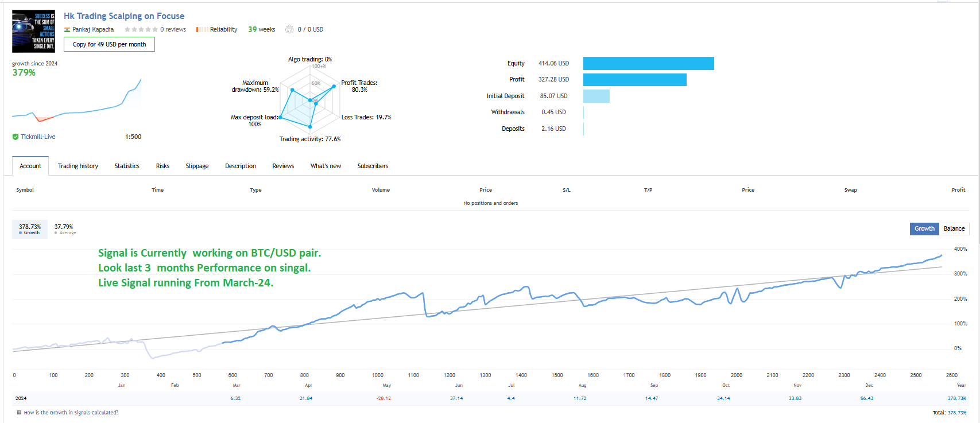
Task: Click the Equity blue progress bar
Action: pos(648,63)
